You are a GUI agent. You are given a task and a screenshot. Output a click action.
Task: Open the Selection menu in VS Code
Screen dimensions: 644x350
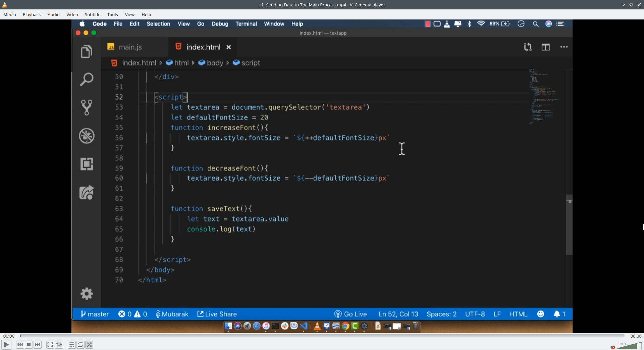pyautogui.click(x=158, y=24)
